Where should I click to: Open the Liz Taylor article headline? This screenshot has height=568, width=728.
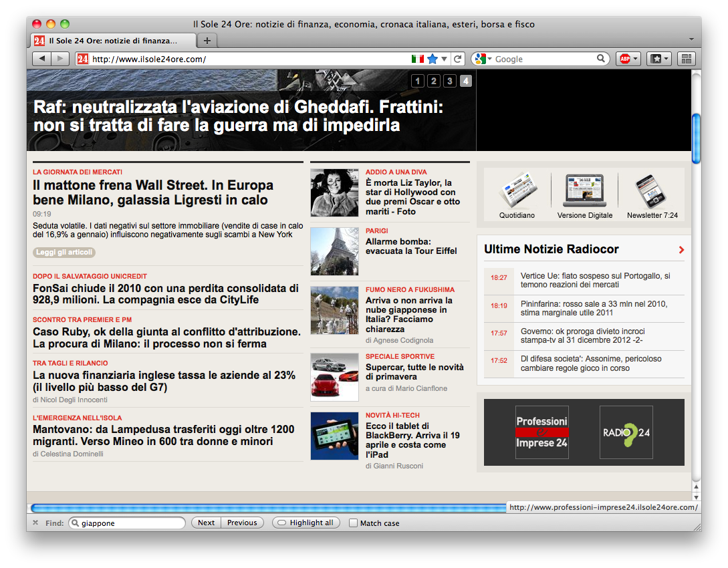point(412,197)
